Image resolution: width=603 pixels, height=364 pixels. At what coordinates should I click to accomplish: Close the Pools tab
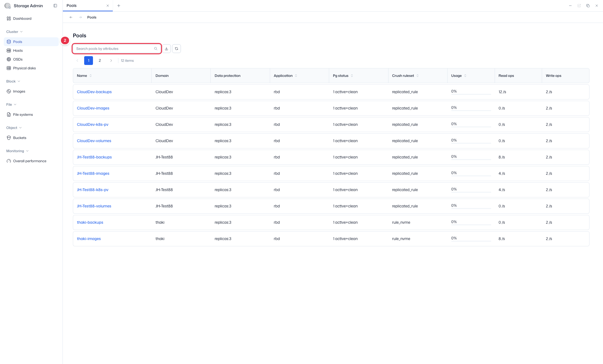(x=108, y=6)
